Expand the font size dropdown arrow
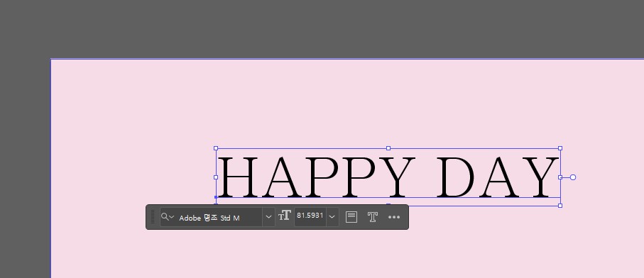 (332, 217)
